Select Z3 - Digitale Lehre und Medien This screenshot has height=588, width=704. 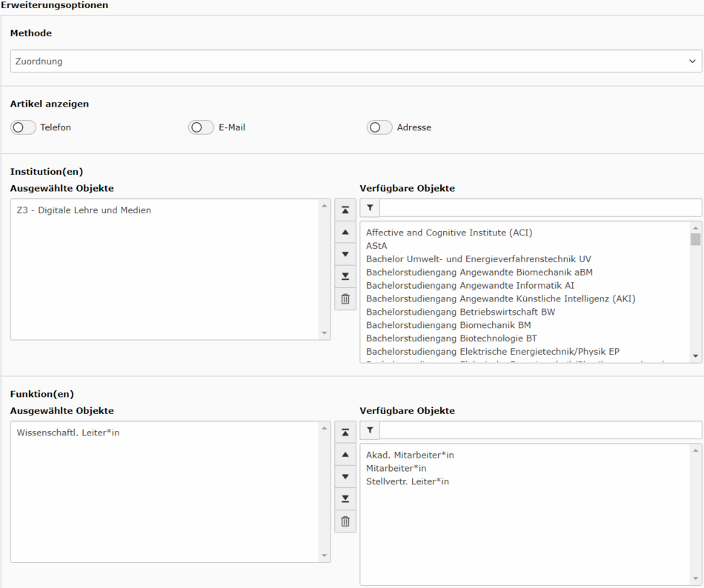click(x=84, y=210)
